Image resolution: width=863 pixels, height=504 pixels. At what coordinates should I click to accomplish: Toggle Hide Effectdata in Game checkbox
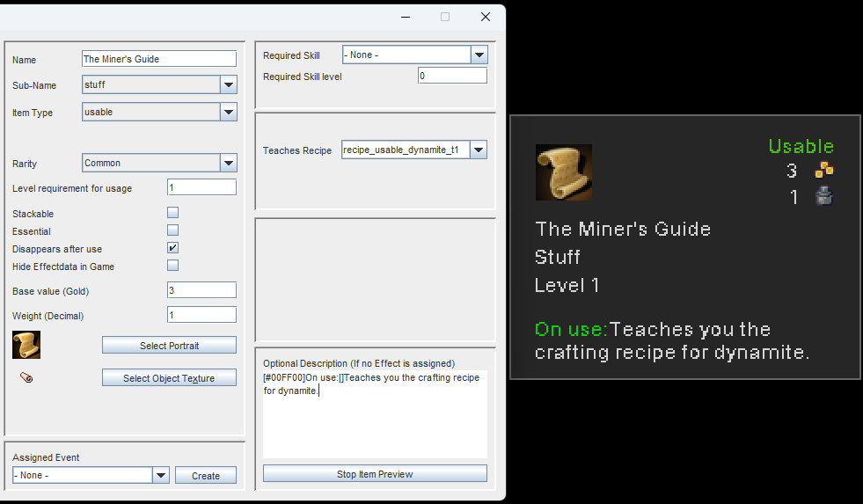click(173, 266)
